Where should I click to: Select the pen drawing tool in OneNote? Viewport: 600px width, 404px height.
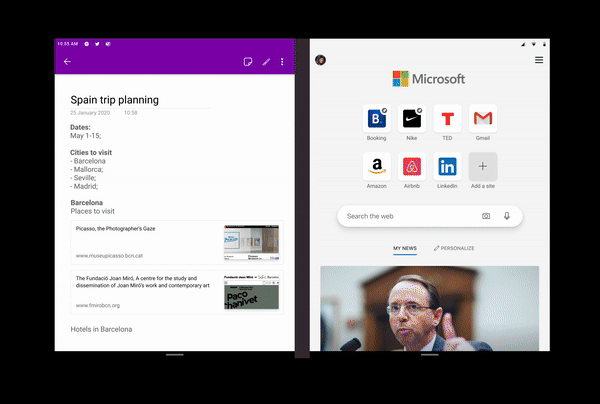tap(266, 62)
